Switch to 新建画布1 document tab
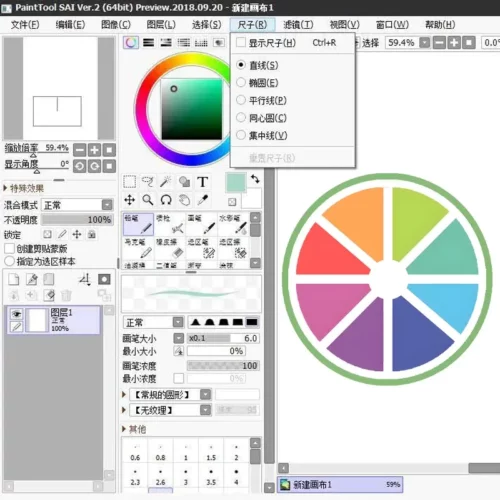 click(x=340, y=484)
